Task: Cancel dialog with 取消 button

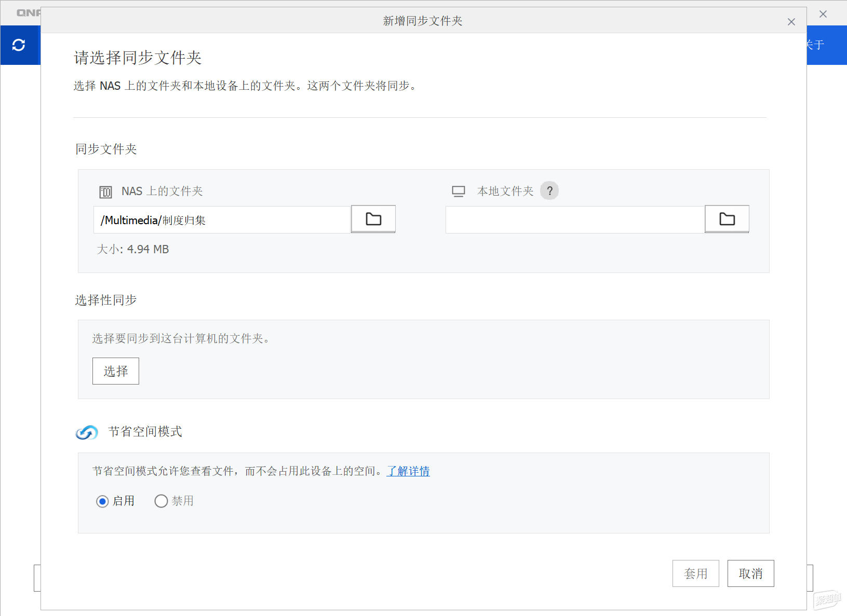Action: pos(751,573)
